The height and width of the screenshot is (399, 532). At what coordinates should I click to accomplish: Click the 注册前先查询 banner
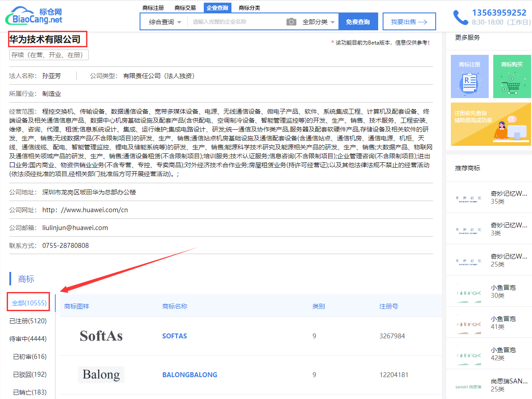[491, 124]
